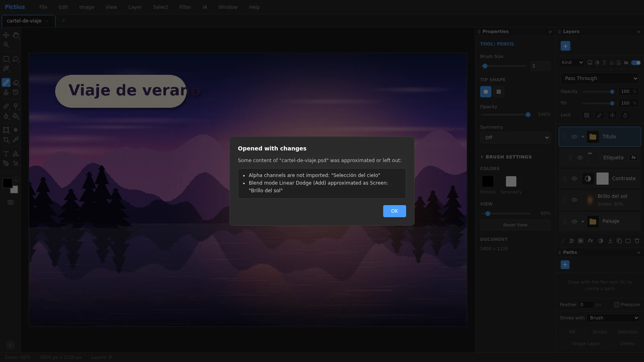Select the Magic Wand tool
The width and height of the screenshot is (644, 362).
(x=6, y=68)
